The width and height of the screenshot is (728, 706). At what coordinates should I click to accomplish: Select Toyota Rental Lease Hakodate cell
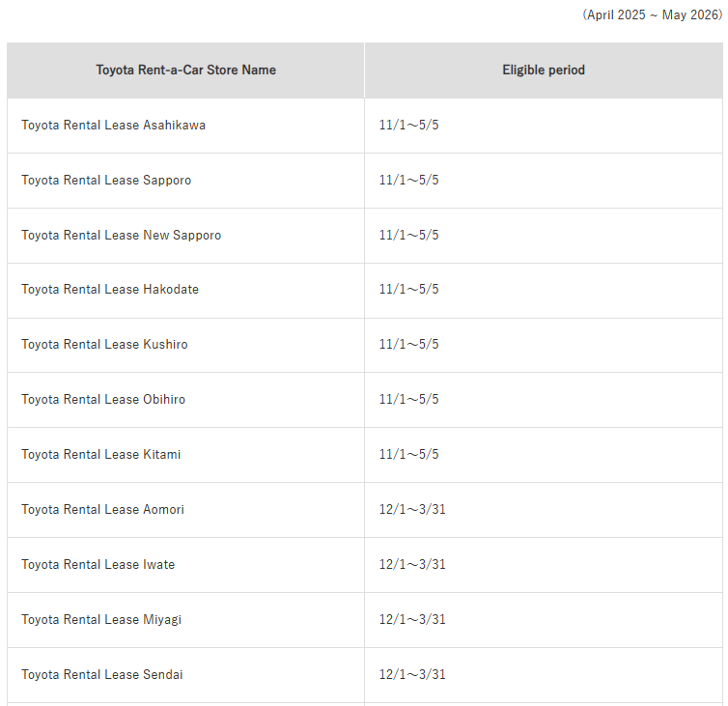point(110,290)
